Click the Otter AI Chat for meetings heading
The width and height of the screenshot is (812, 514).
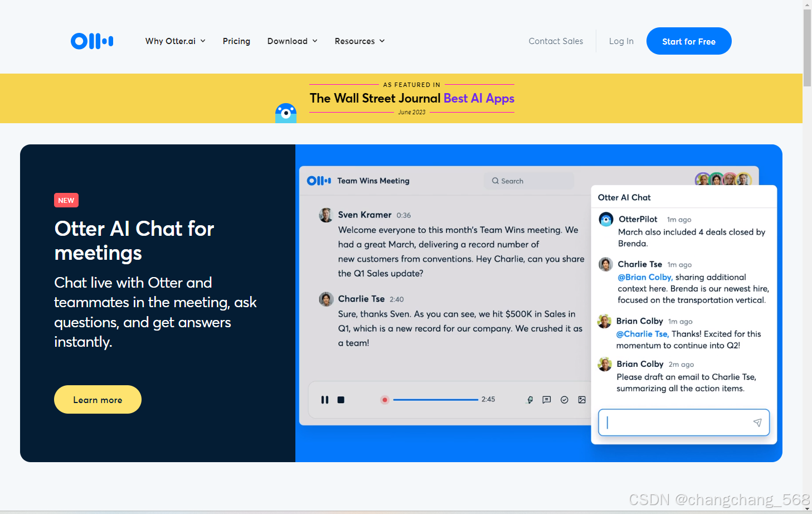(134, 241)
